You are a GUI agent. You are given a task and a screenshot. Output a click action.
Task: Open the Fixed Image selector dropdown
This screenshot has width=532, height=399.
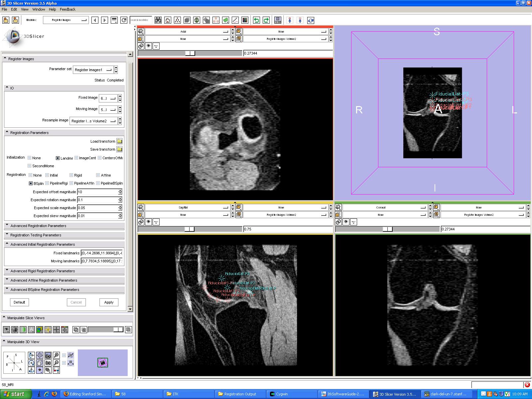click(x=108, y=98)
